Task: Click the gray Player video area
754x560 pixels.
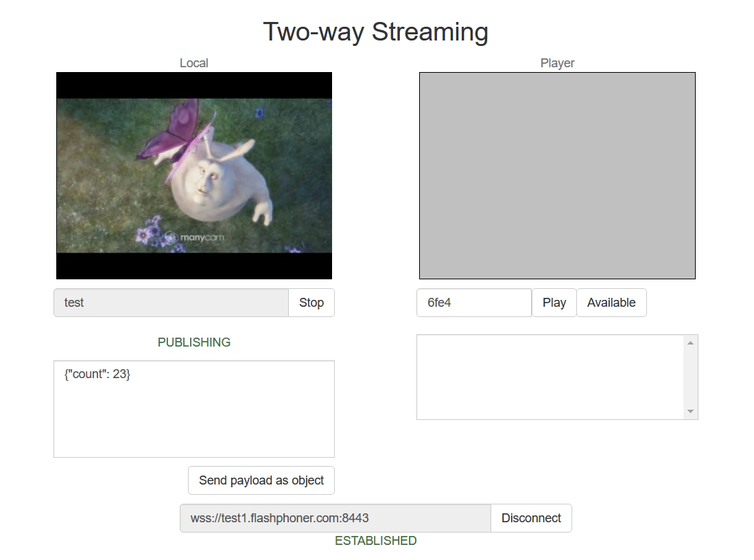Action: point(557,176)
